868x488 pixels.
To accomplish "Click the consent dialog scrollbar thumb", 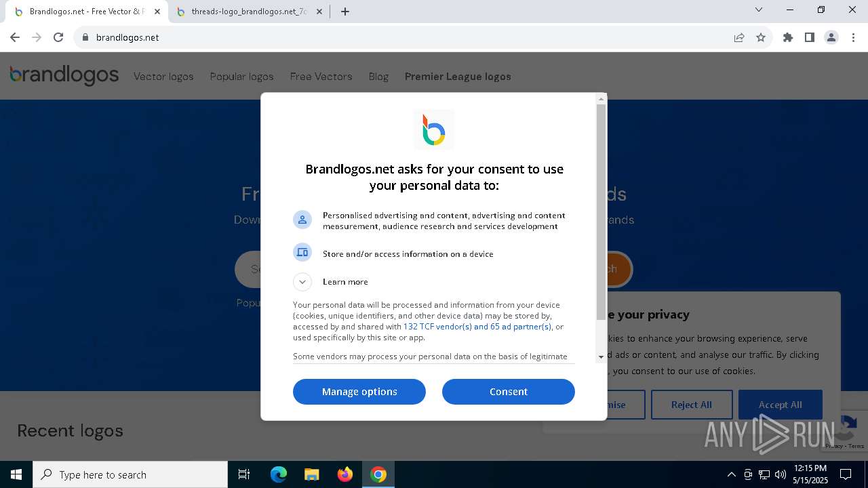I will 601,212.
